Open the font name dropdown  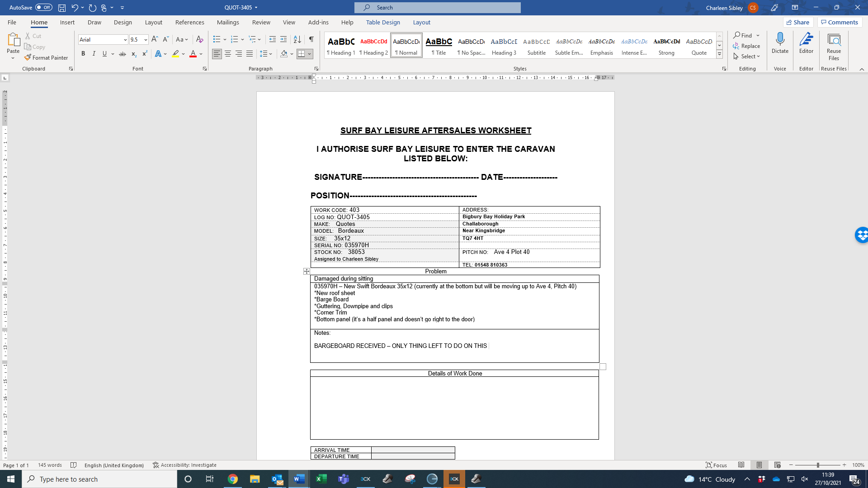(125, 40)
